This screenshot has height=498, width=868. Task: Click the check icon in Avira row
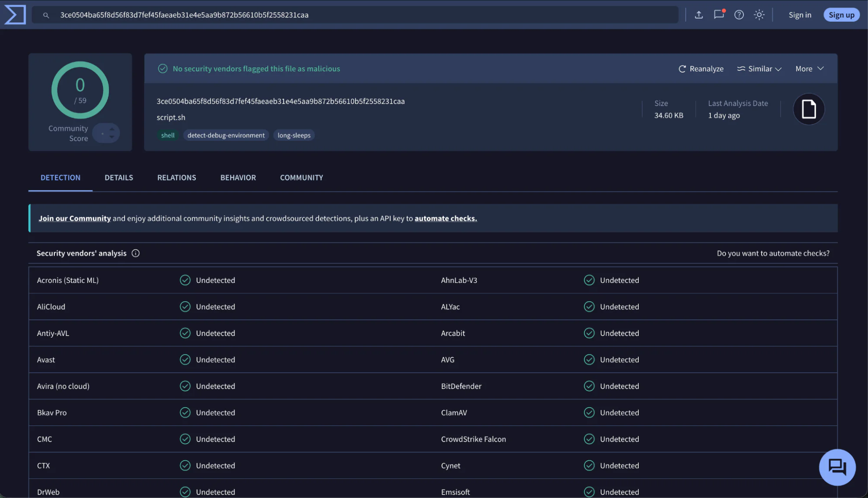click(185, 386)
